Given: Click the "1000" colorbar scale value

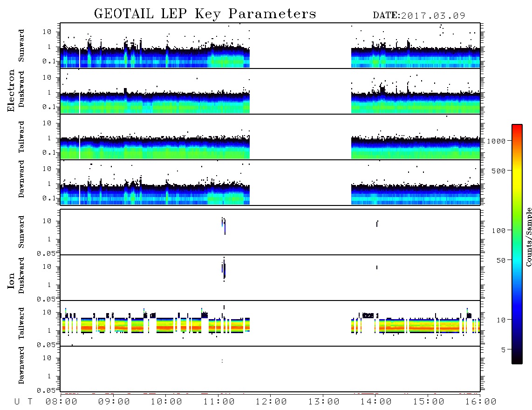Looking at the screenshot, I should [x=496, y=141].
